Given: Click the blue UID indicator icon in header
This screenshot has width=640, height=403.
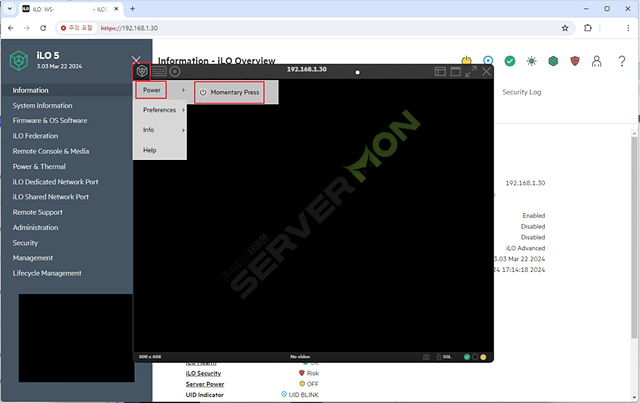Looking at the screenshot, I should 488,60.
